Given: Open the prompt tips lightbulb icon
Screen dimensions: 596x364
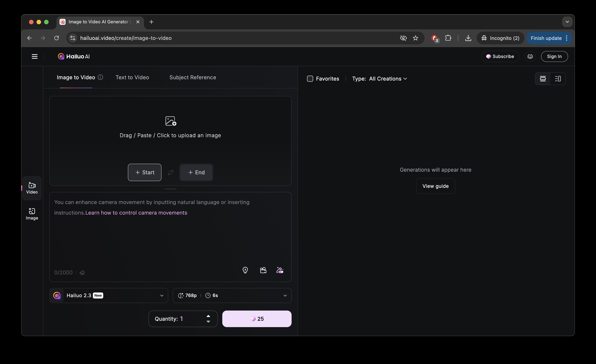Looking at the screenshot, I should tap(245, 270).
